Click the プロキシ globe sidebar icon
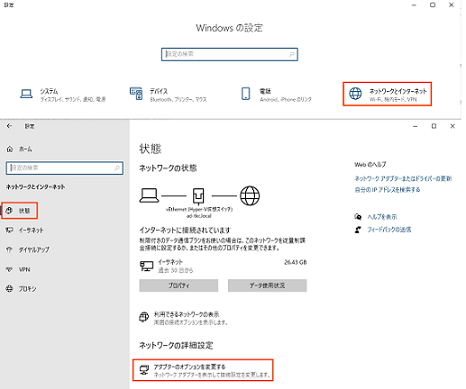The width and height of the screenshot is (466, 389). pyautogui.click(x=9, y=289)
